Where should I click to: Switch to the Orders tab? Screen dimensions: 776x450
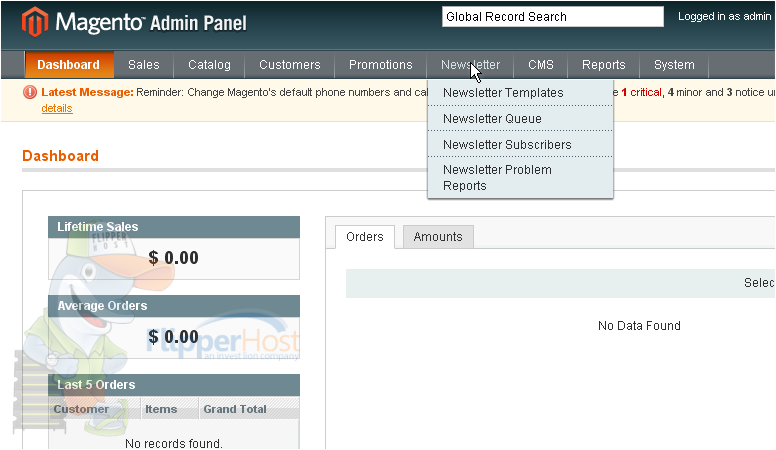point(365,237)
